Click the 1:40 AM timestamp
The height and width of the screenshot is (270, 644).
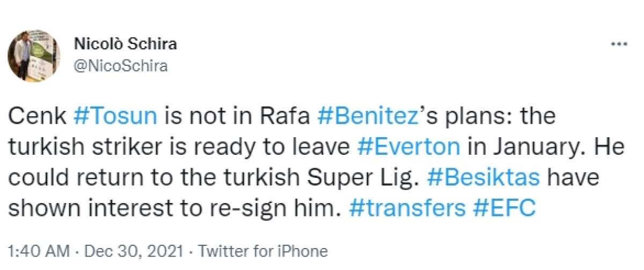click(x=39, y=251)
